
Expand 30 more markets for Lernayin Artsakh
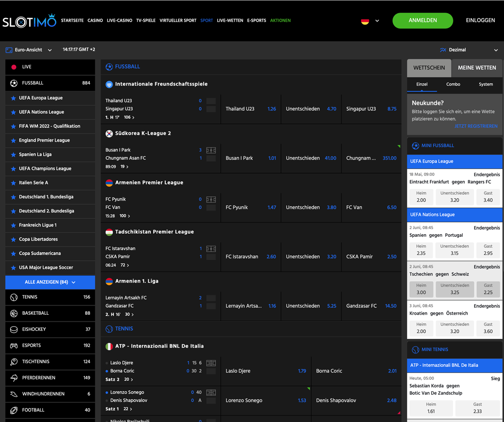pyautogui.click(x=129, y=314)
